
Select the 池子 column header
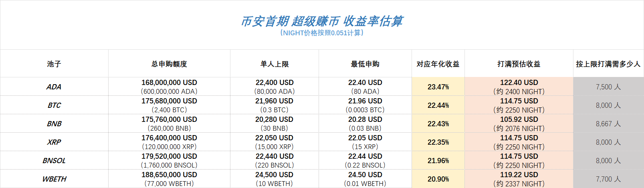tap(54, 64)
